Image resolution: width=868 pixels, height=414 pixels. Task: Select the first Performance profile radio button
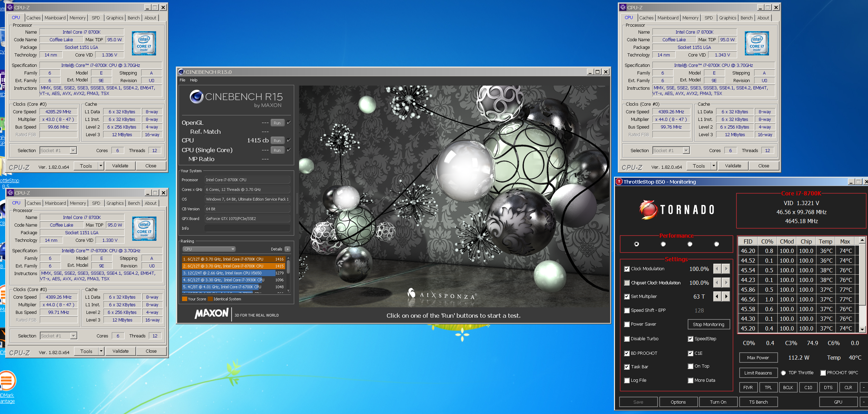(636, 244)
